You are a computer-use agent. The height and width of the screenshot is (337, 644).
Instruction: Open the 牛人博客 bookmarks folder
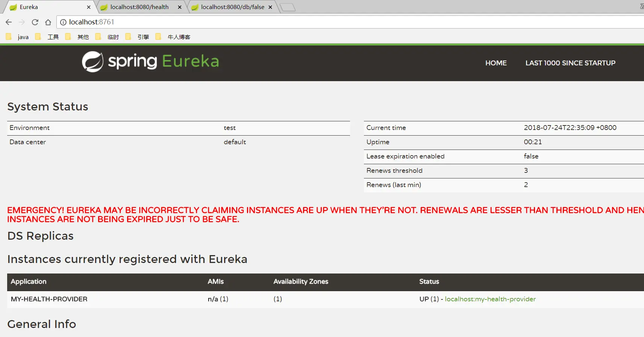[173, 37]
